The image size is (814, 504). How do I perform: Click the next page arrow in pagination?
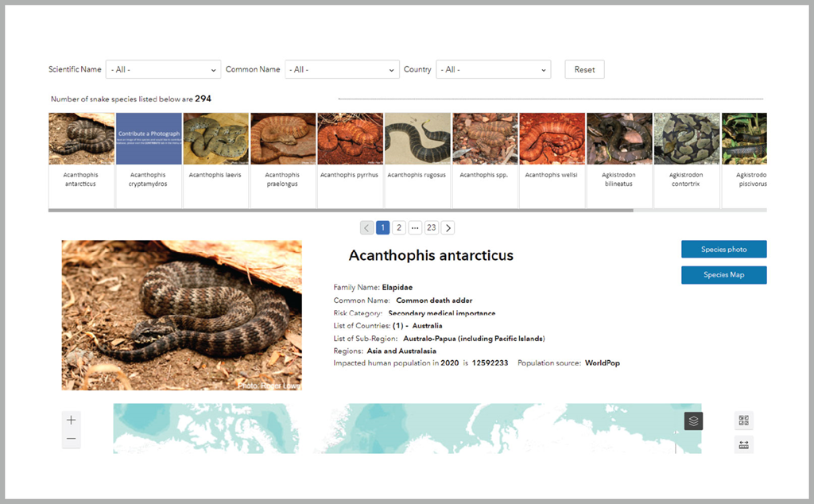click(448, 227)
